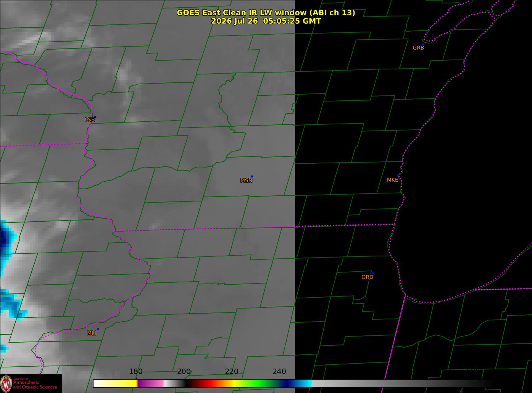Click the cyan segment of the colorbar
This screenshot has height=393, width=532.
click(x=305, y=383)
